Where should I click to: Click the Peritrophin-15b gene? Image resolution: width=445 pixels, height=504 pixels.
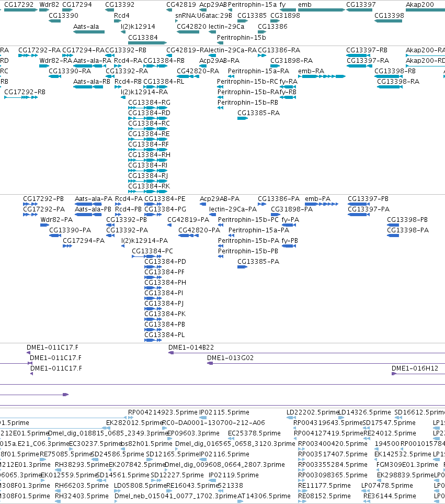[220, 43]
